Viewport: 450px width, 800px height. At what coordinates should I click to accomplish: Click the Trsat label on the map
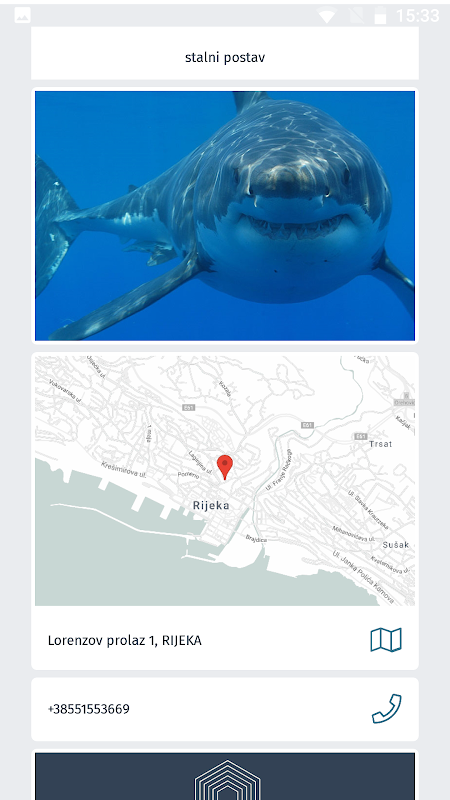pyautogui.click(x=381, y=444)
